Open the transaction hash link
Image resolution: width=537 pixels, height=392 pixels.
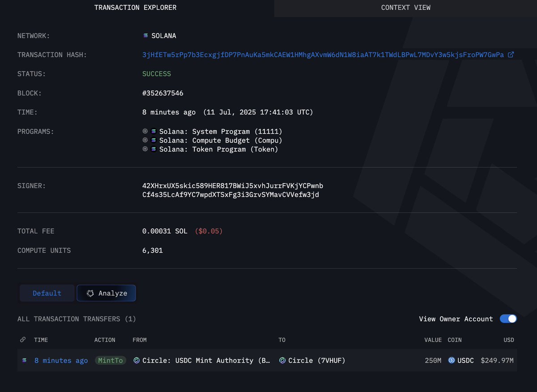(323, 55)
